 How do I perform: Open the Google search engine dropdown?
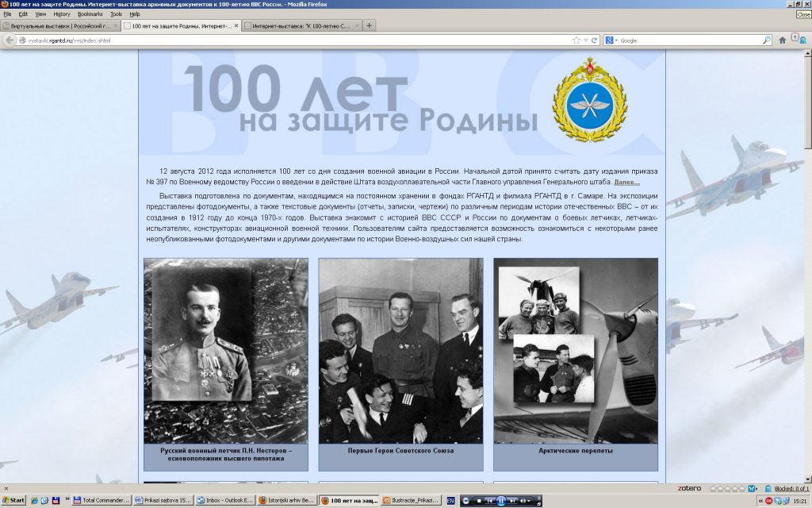pyautogui.click(x=611, y=40)
